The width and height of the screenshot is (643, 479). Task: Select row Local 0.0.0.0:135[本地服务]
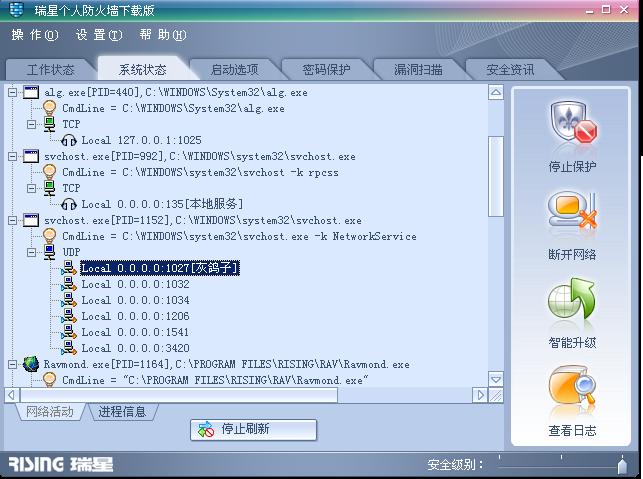[162, 204]
